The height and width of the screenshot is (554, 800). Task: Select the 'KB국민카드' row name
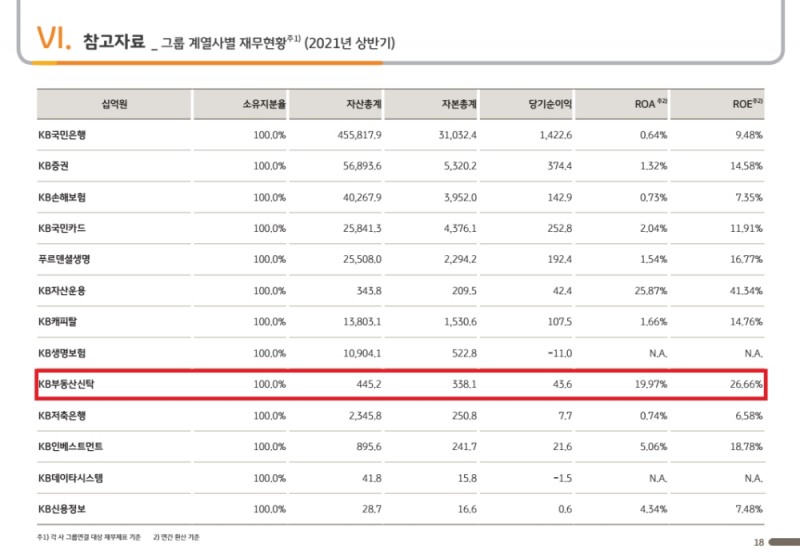(62, 229)
